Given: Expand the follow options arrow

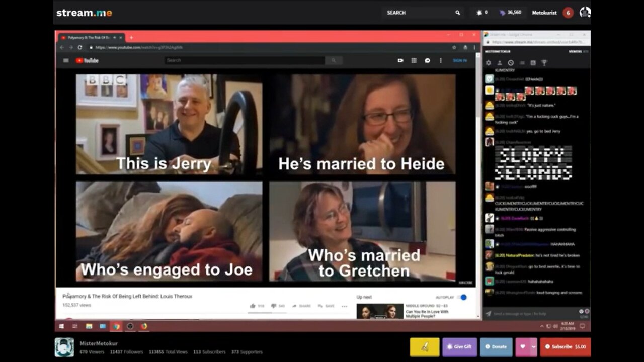Looking at the screenshot, I should pyautogui.click(x=533, y=347).
